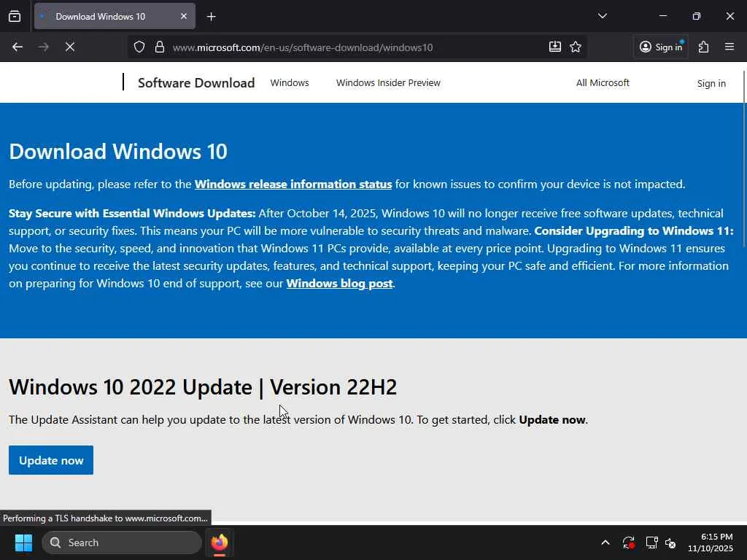Image resolution: width=747 pixels, height=560 pixels.
Task: Open Software Download home link
Action: pos(196,83)
